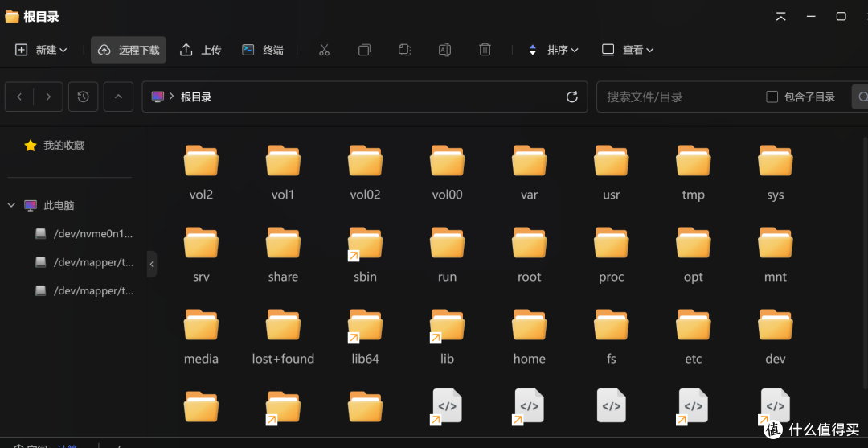Viewport: 868px width, 448px height.
Task: Click the rename icon in toolbar
Action: tap(444, 50)
